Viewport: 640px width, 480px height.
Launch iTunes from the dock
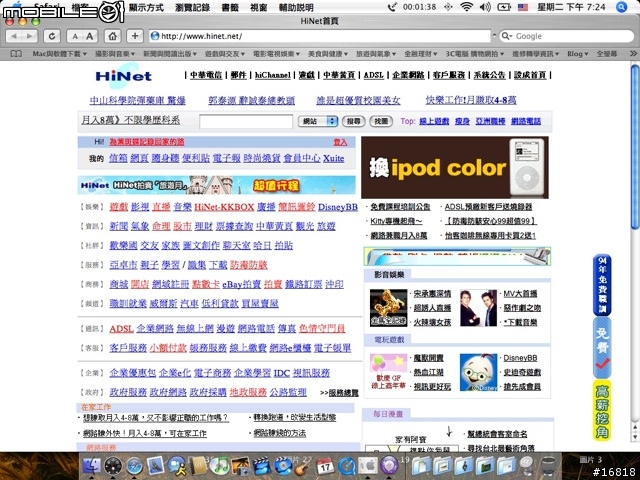click(x=220, y=466)
